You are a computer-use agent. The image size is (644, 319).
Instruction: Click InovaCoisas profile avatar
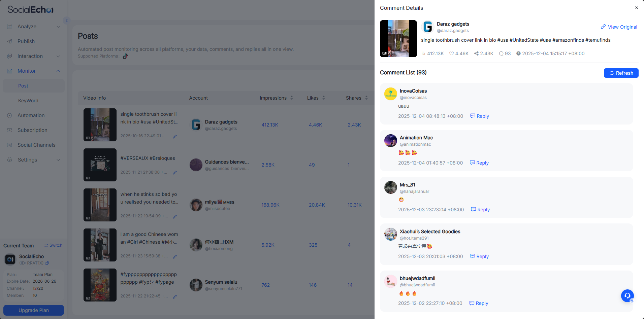(391, 94)
